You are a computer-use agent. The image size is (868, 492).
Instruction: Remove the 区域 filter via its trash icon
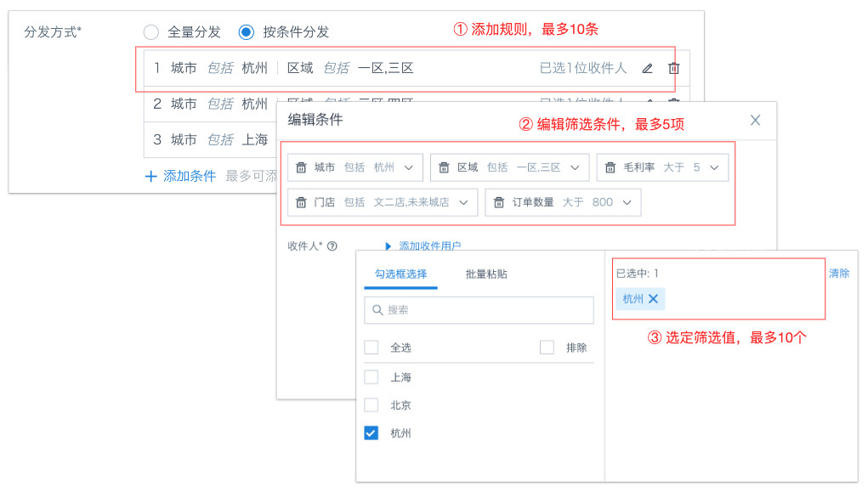(444, 167)
